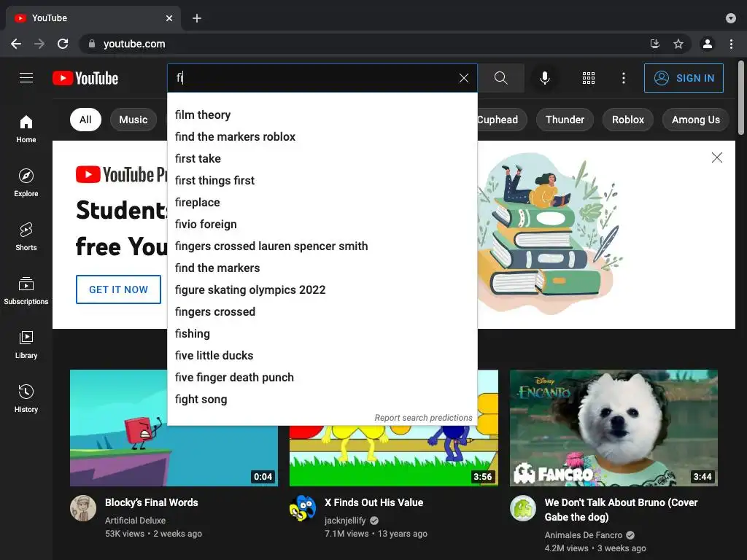Image resolution: width=747 pixels, height=560 pixels.
Task: Choose suggestion "five little ducks"
Action: pyautogui.click(x=322, y=356)
